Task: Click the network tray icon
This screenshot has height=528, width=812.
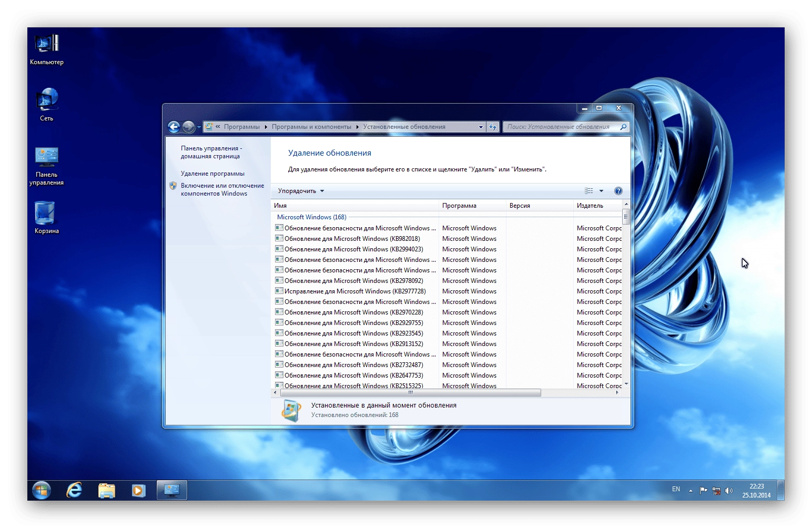Action: 716,491
